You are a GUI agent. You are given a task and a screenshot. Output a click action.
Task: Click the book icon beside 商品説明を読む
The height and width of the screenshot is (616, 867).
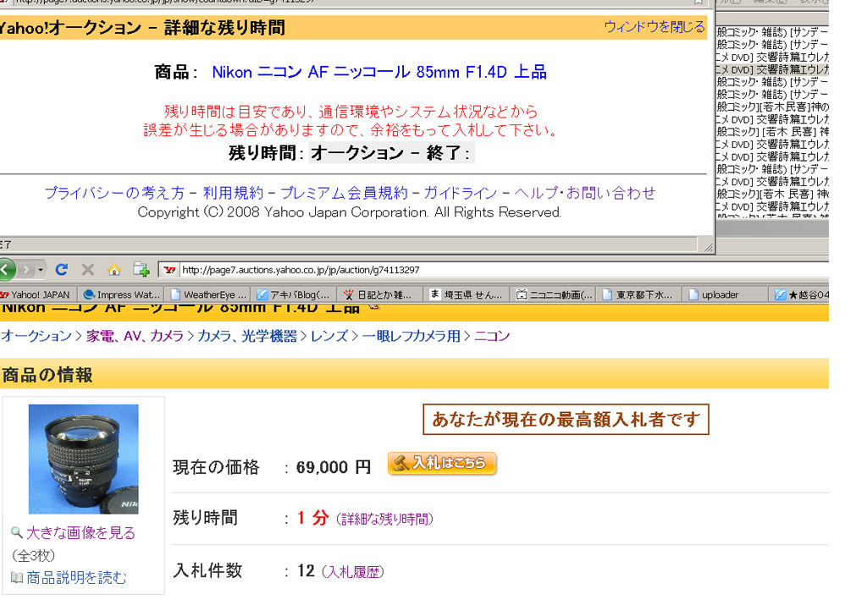point(17,577)
